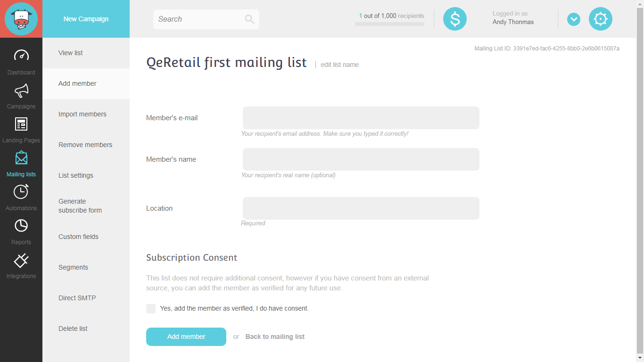Open Reports pie chart icon
644x362 pixels.
[21, 226]
